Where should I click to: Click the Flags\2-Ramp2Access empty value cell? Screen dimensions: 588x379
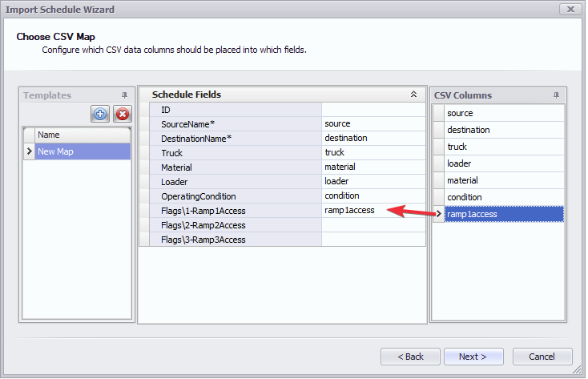pyautogui.click(x=373, y=225)
